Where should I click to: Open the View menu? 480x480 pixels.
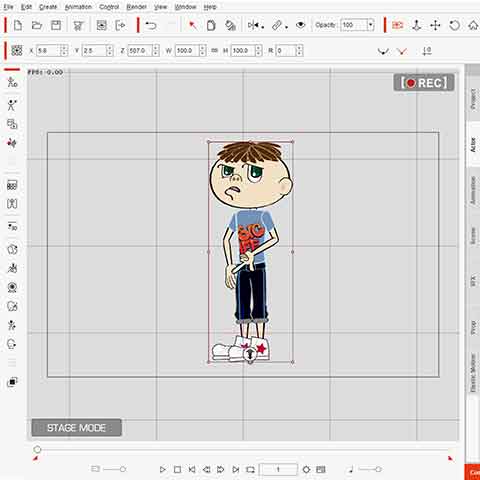pos(160,7)
